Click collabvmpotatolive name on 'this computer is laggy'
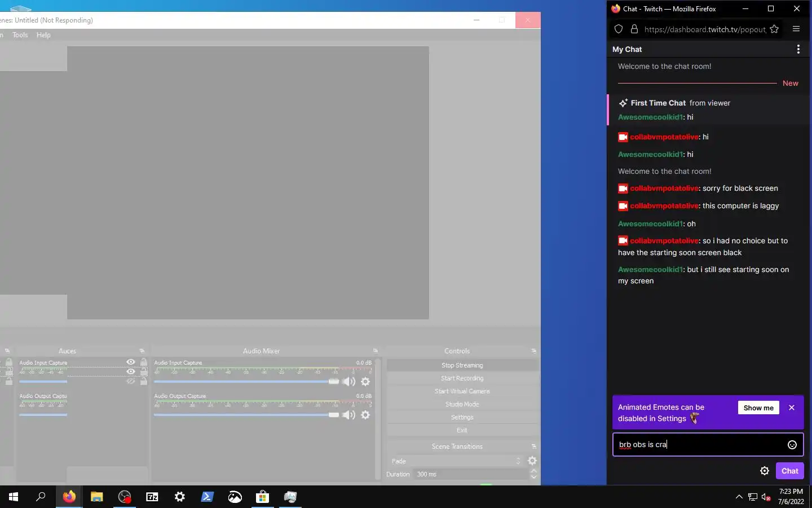The height and width of the screenshot is (508, 812). tap(665, 206)
